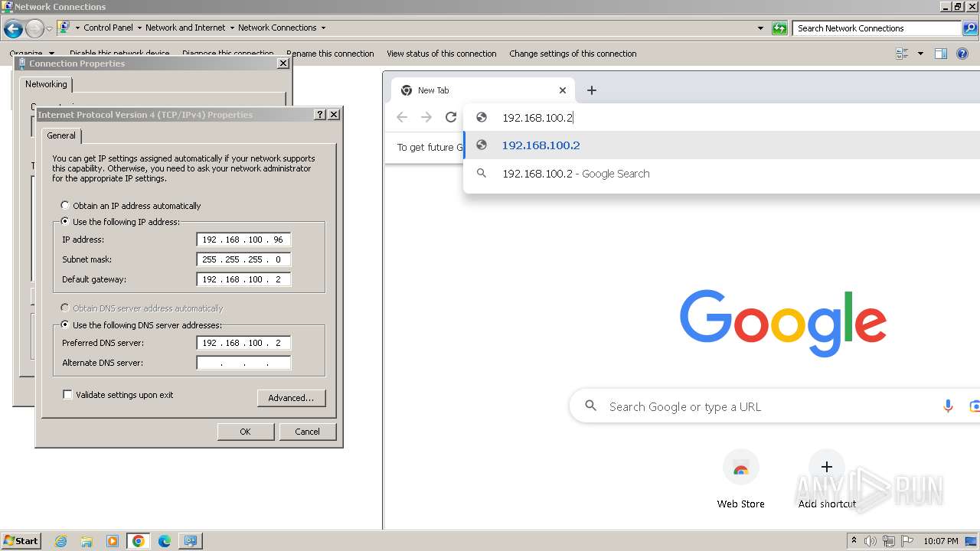
Task: Click the explorer forward arrow button
Action: 34,29
